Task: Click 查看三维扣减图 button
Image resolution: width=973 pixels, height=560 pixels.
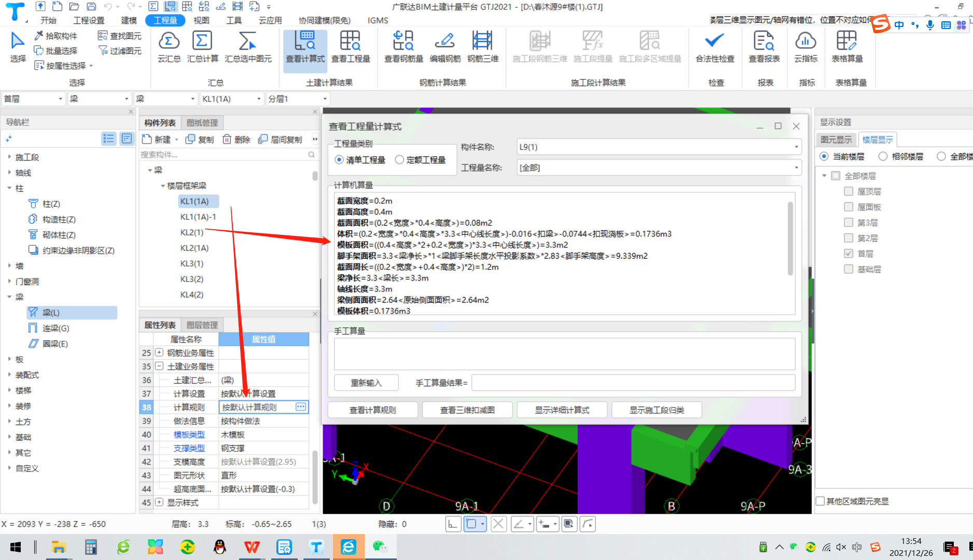Action: pyautogui.click(x=467, y=410)
